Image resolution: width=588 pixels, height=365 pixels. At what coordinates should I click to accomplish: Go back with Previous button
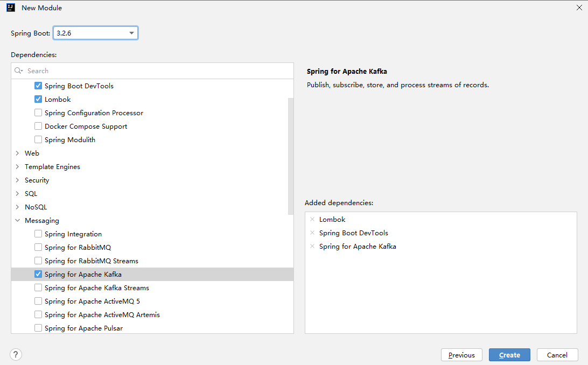461,355
